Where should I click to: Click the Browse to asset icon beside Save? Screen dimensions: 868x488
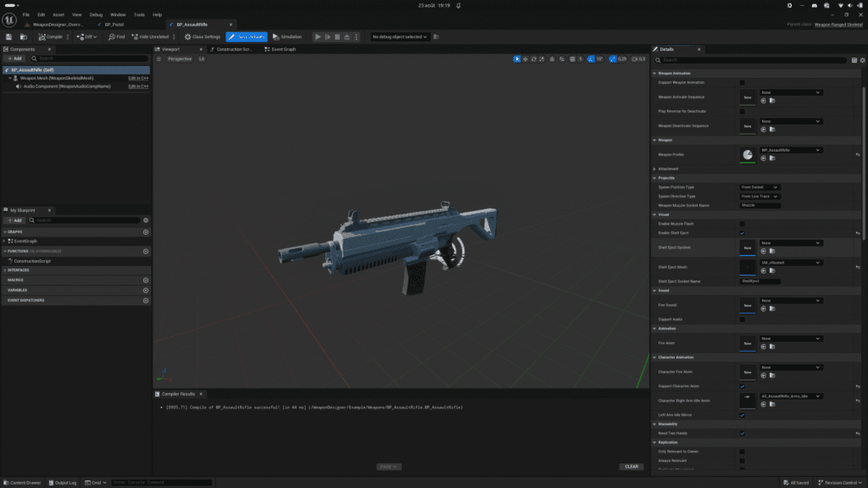pyautogui.click(x=23, y=37)
